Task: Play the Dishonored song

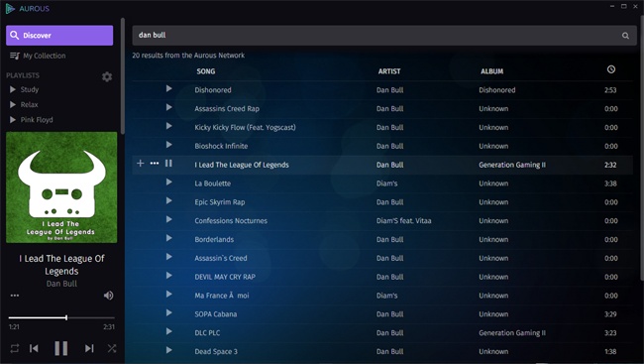Action: (x=168, y=88)
